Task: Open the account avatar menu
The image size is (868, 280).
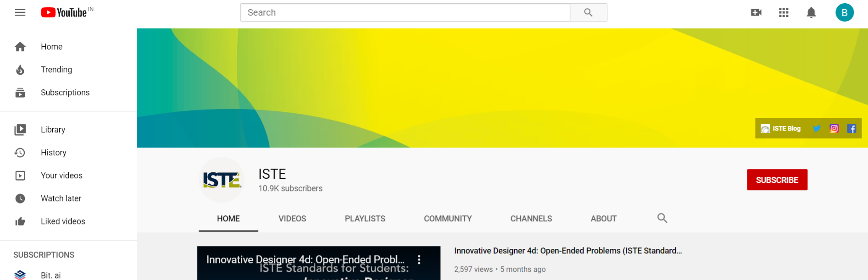Action: (x=845, y=12)
